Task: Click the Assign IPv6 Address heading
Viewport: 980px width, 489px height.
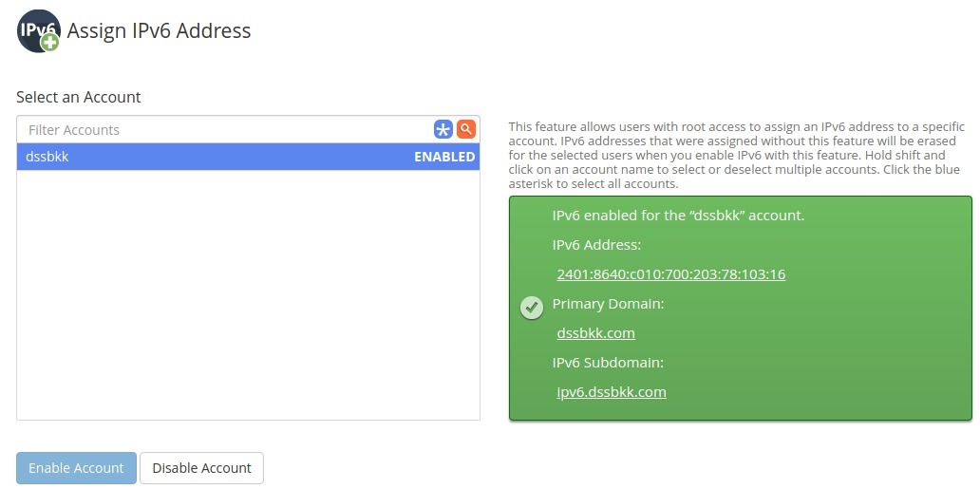Action: point(159,30)
